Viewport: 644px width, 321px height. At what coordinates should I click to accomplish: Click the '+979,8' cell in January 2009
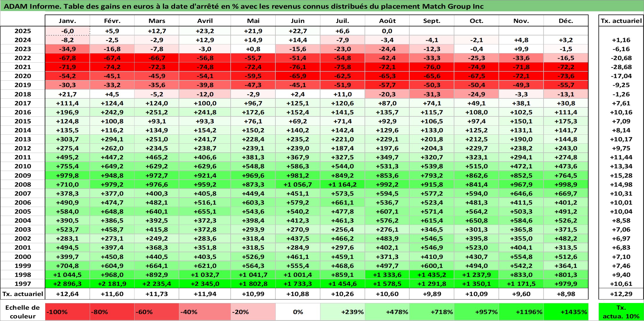coord(67,175)
